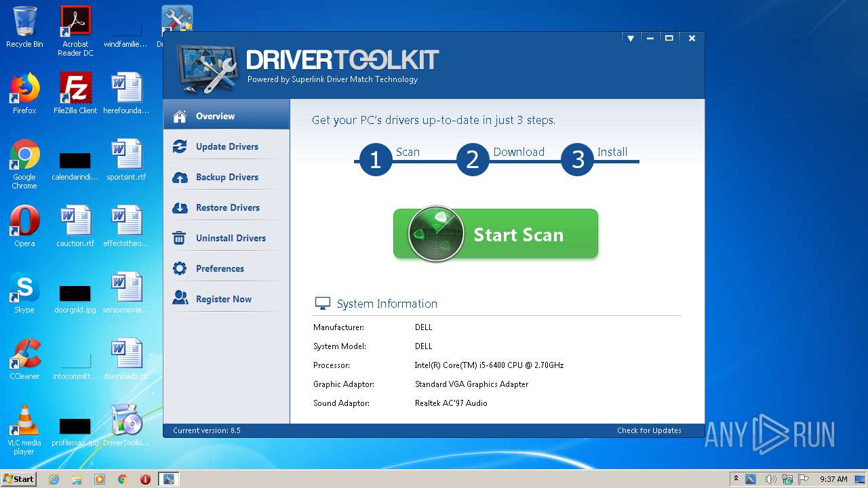
Task: Select Update Drivers in sidebar
Action: point(226,146)
